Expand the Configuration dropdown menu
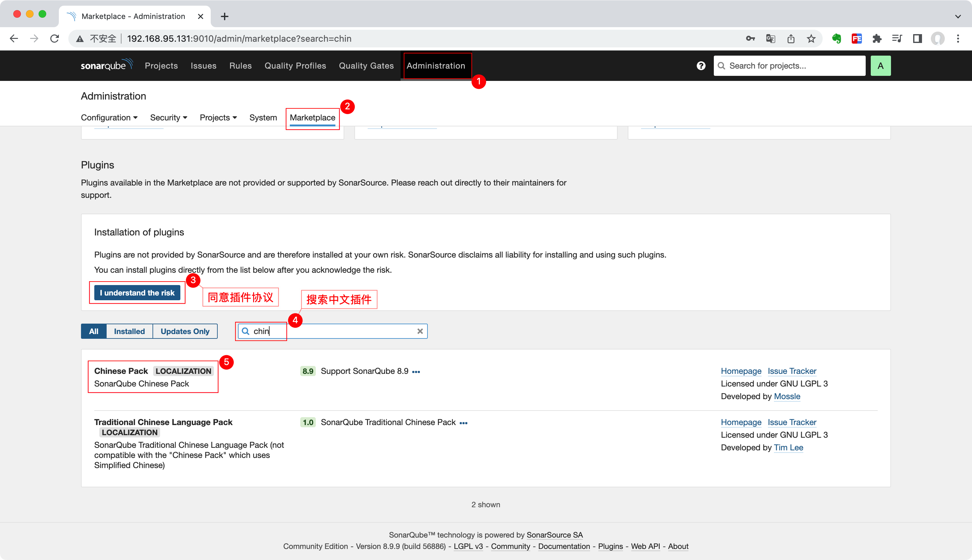 coord(109,118)
